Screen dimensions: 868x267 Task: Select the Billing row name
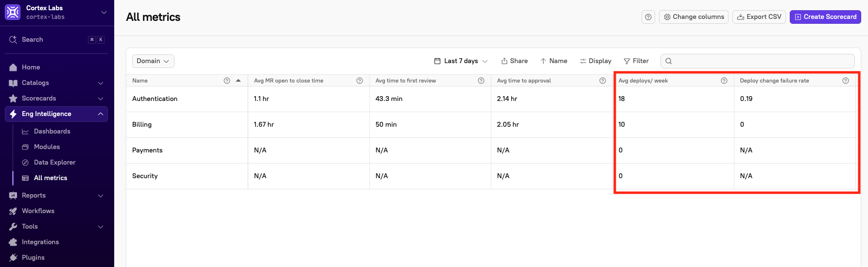click(x=142, y=125)
